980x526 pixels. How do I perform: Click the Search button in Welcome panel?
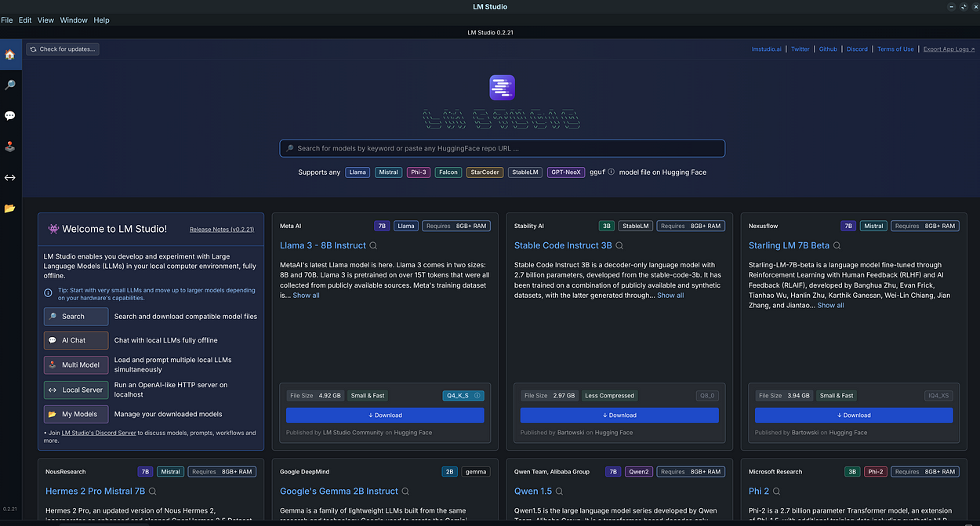76,317
